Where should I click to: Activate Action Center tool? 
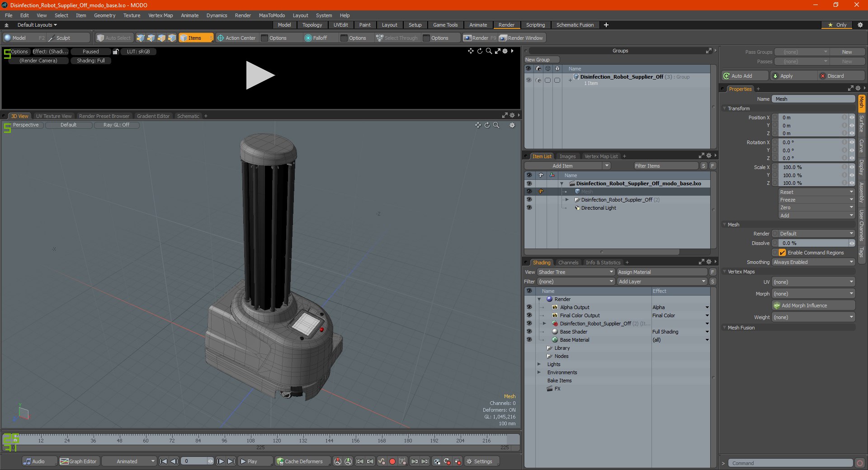coord(236,38)
